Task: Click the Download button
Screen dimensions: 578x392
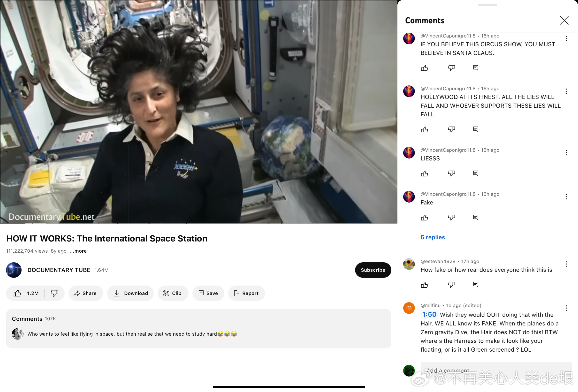Action: coord(130,293)
